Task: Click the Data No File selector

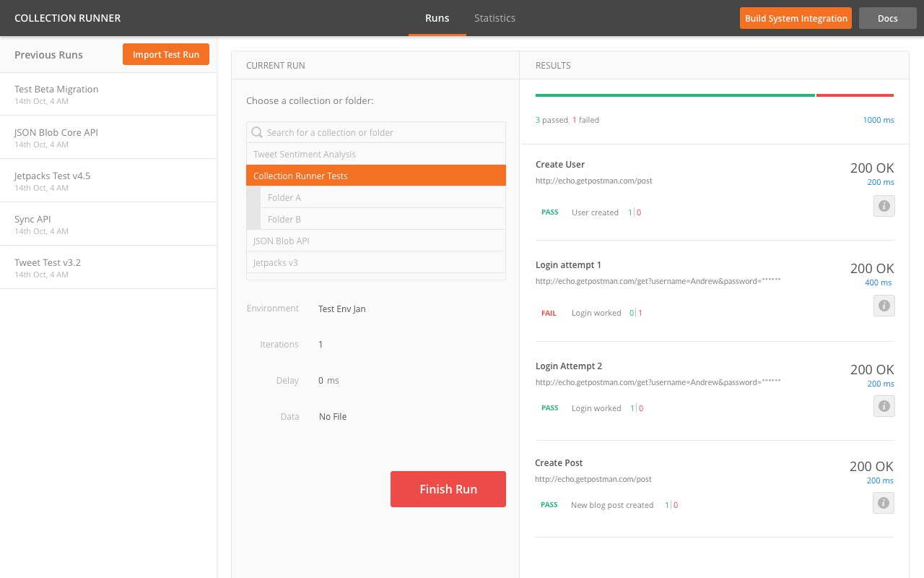Action: point(333,417)
